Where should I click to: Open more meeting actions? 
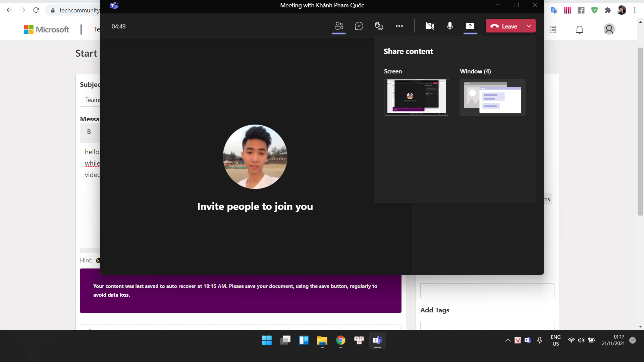click(399, 26)
